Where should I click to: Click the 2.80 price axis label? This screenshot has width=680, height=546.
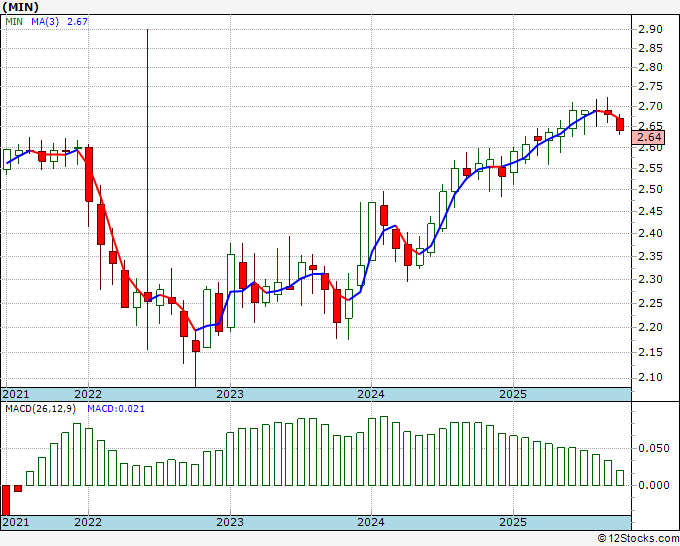coord(650,67)
